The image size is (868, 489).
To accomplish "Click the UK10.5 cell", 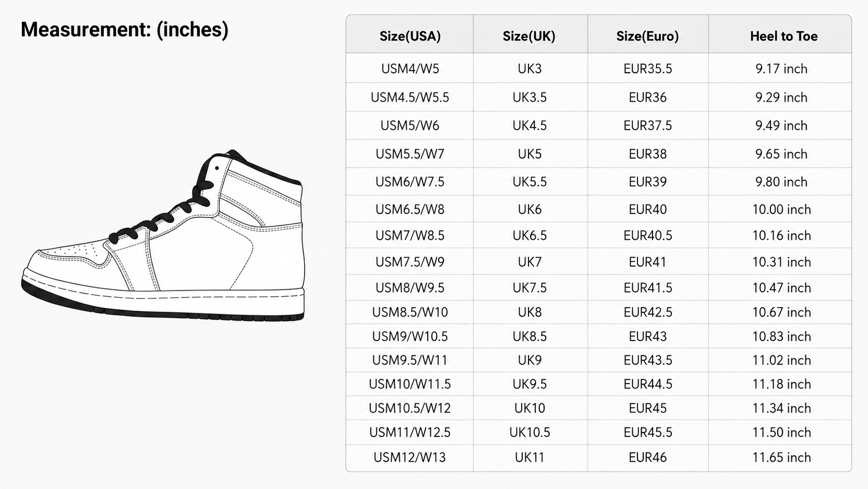I will click(x=530, y=432).
